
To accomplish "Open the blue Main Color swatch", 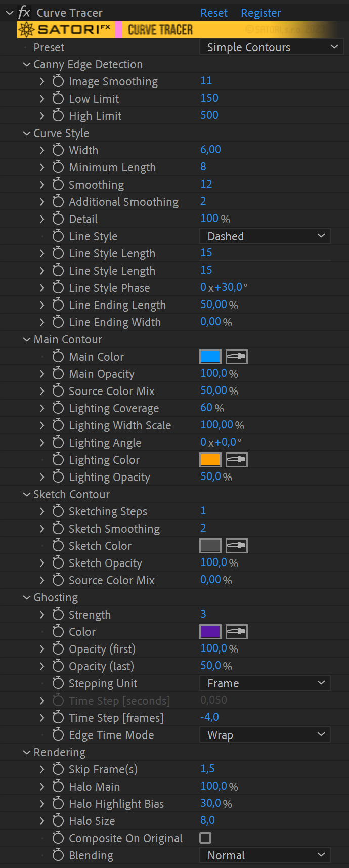I will point(210,357).
